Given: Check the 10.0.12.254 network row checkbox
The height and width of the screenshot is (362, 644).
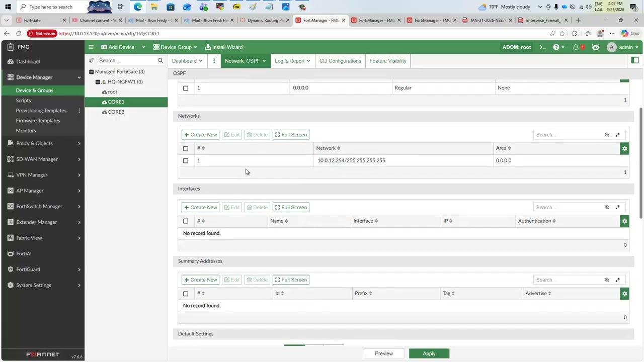Looking at the screenshot, I should point(186,160).
